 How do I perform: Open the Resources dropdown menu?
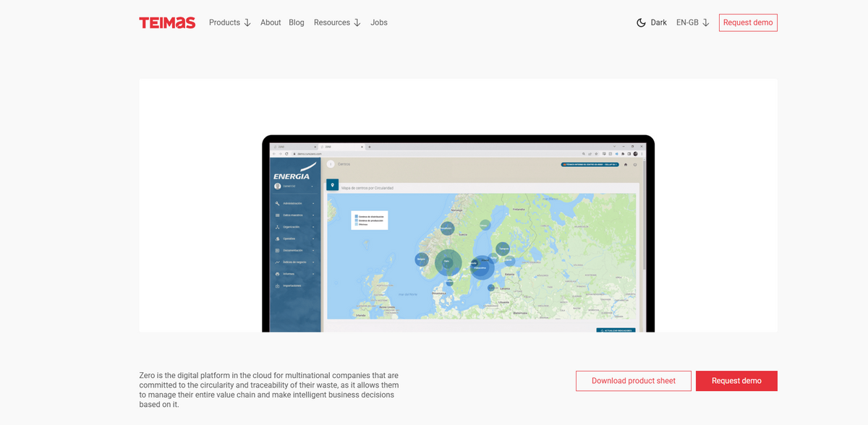click(336, 22)
